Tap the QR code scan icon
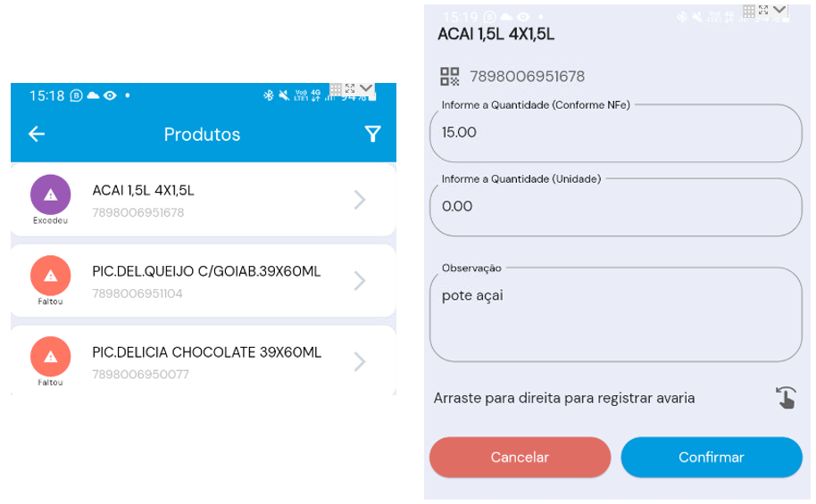This screenshot has height=504, width=816. coord(450,77)
